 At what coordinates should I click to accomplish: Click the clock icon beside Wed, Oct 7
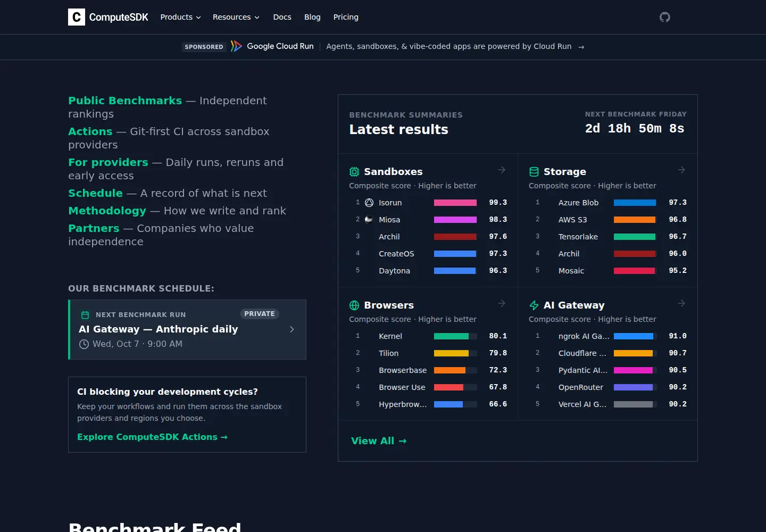pos(84,344)
